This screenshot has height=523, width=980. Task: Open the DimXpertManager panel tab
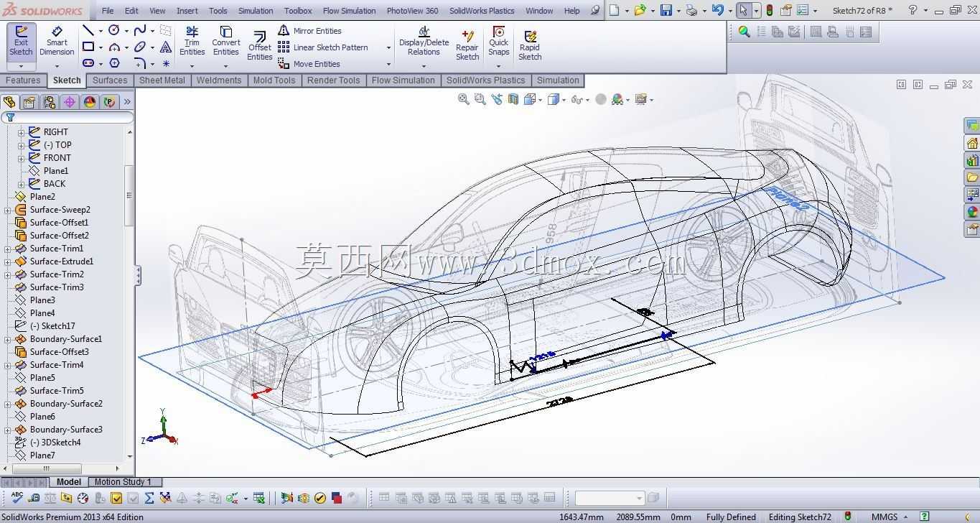70,102
